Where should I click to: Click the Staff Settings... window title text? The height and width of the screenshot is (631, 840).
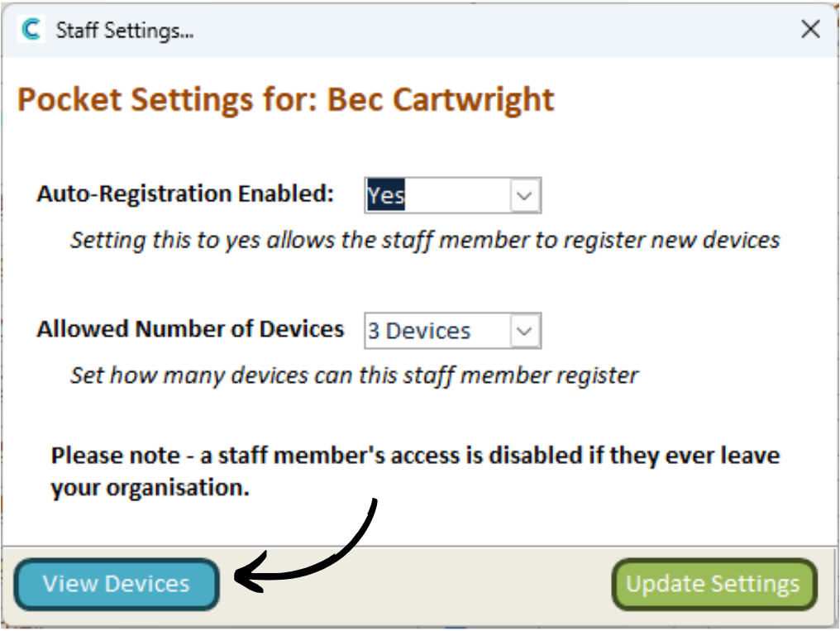124,31
